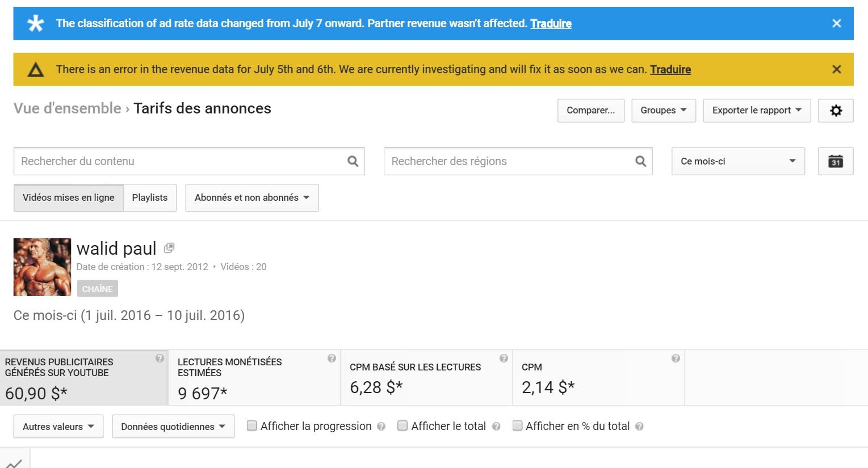Enable Afficher le total checkbox
This screenshot has height=468, width=868.
[402, 425]
